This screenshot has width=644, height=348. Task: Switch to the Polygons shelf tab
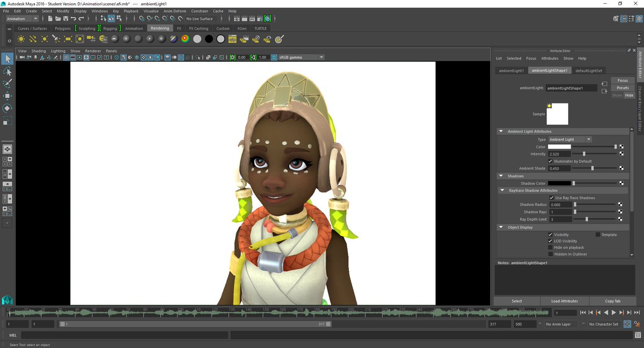[63, 28]
